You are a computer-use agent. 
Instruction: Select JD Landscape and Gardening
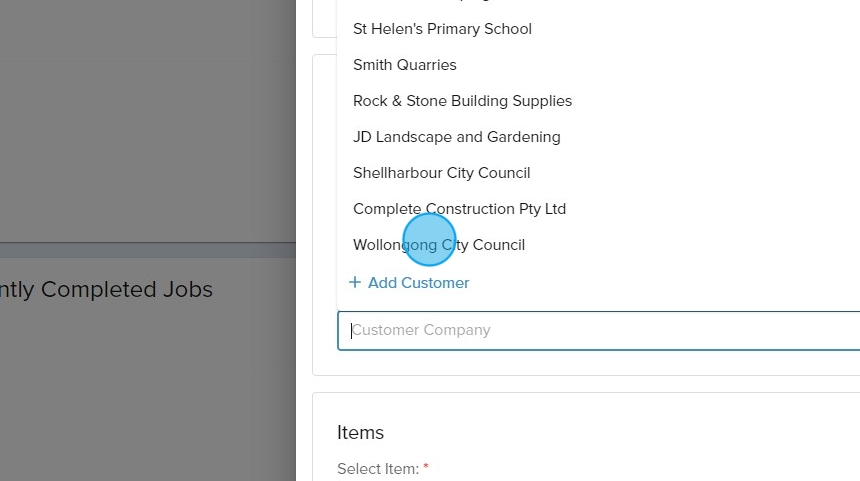[x=456, y=137]
